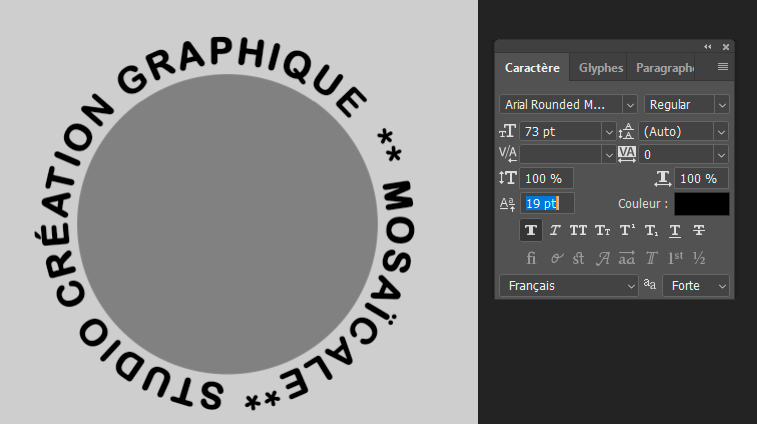757x424 pixels.
Task: Click the OpenType ordinals 1st icon
Action: tap(675, 258)
